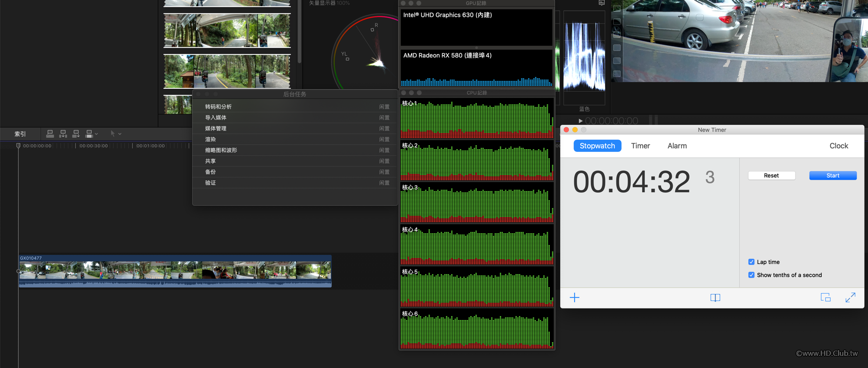The width and height of the screenshot is (868, 368).
Task: Click the split view icon in timer window
Action: click(x=715, y=298)
